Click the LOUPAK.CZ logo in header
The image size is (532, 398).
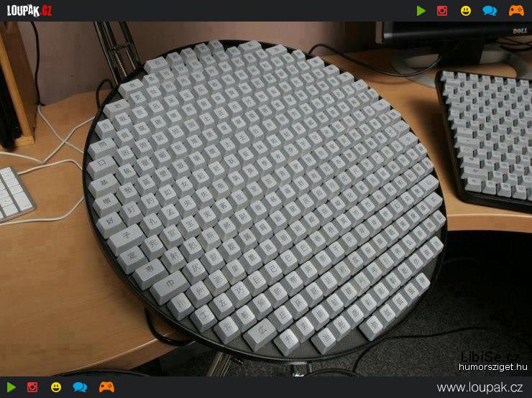[29, 11]
